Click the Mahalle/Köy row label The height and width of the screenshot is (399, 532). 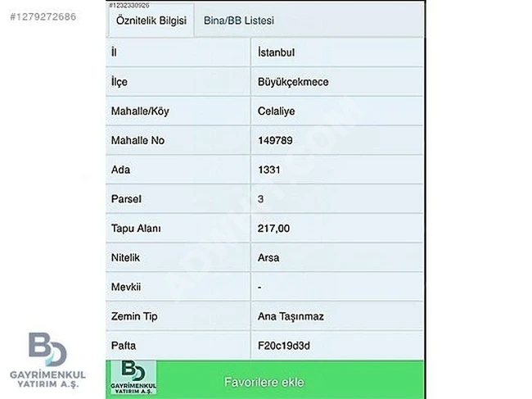click(139, 111)
